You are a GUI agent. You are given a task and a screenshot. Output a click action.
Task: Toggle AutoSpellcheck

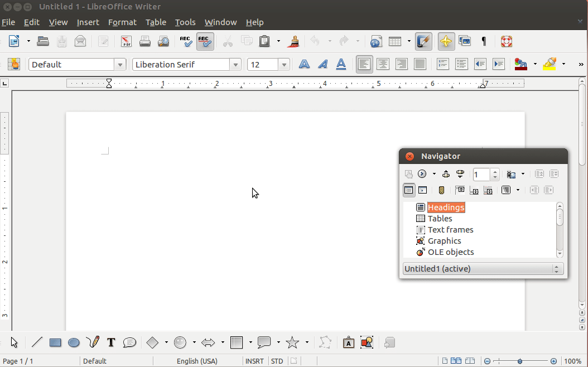205,41
